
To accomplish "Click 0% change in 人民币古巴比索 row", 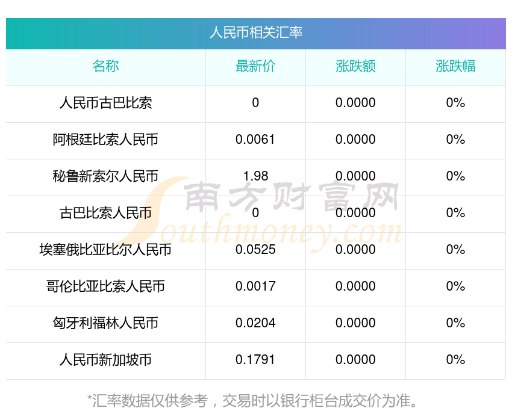I will click(455, 103).
